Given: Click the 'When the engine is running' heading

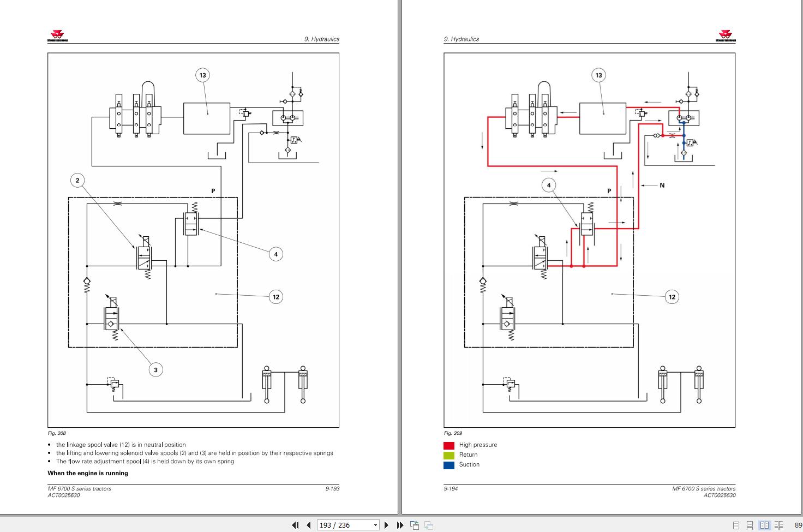Looking at the screenshot, I should pyautogui.click(x=88, y=473).
